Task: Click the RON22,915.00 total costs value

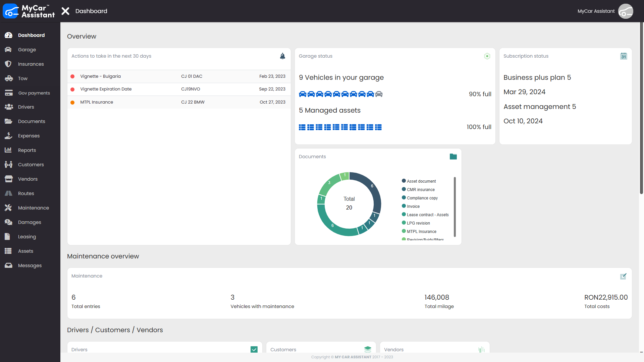Action: coord(606,297)
